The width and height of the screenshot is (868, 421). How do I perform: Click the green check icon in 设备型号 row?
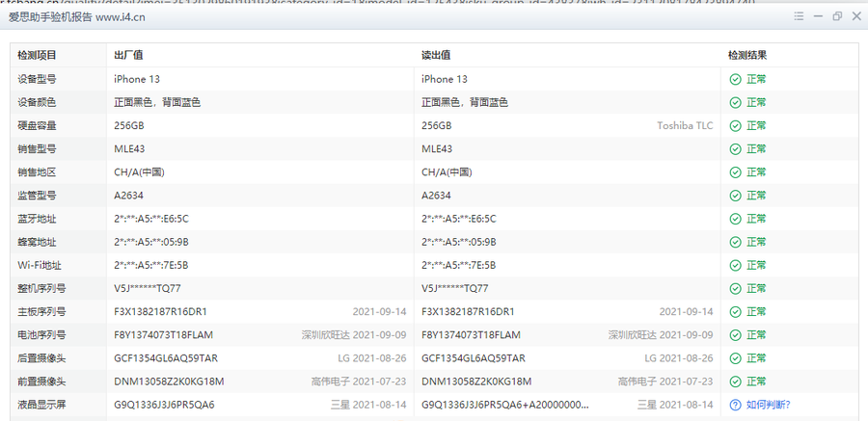[x=735, y=80]
